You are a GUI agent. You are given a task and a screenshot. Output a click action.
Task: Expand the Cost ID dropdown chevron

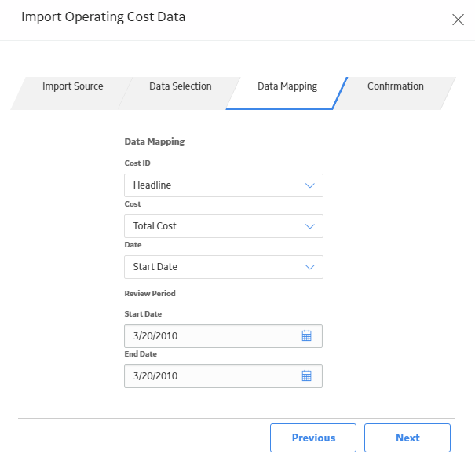tap(309, 185)
